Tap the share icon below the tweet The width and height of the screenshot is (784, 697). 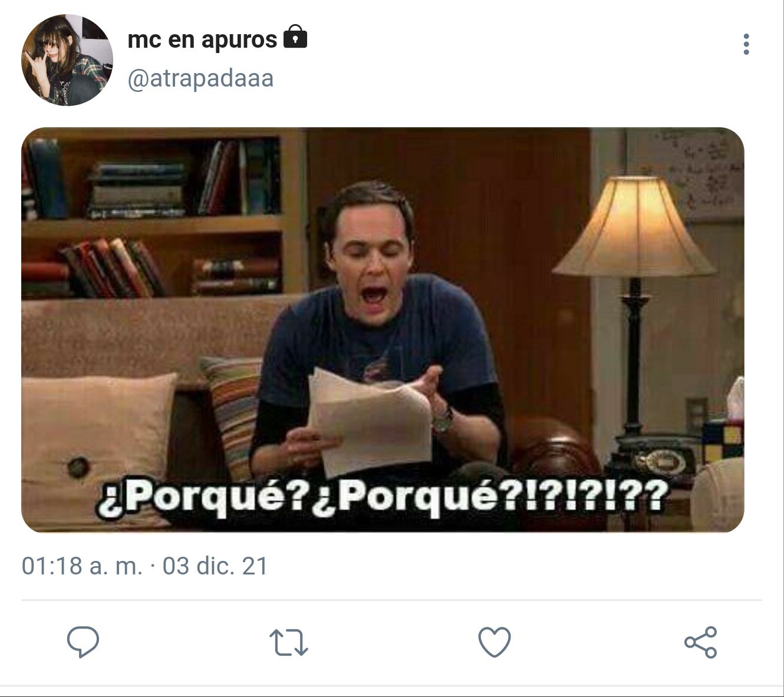click(700, 642)
